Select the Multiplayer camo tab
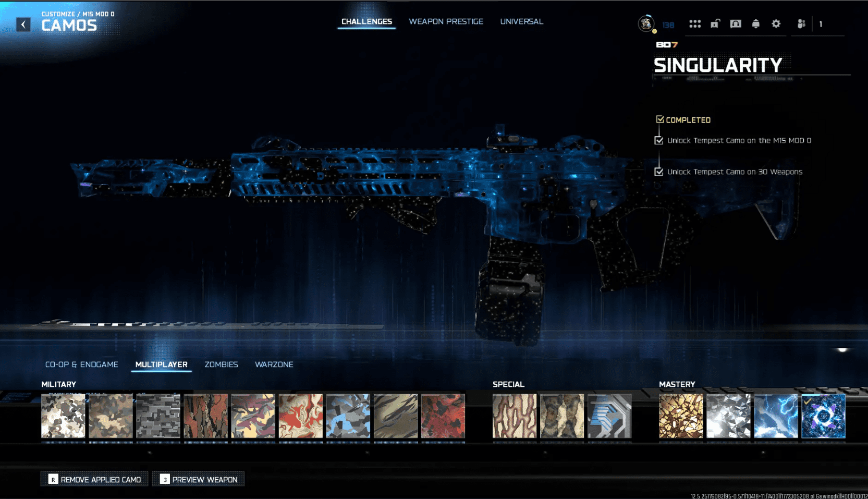The image size is (868, 499). [x=162, y=364]
